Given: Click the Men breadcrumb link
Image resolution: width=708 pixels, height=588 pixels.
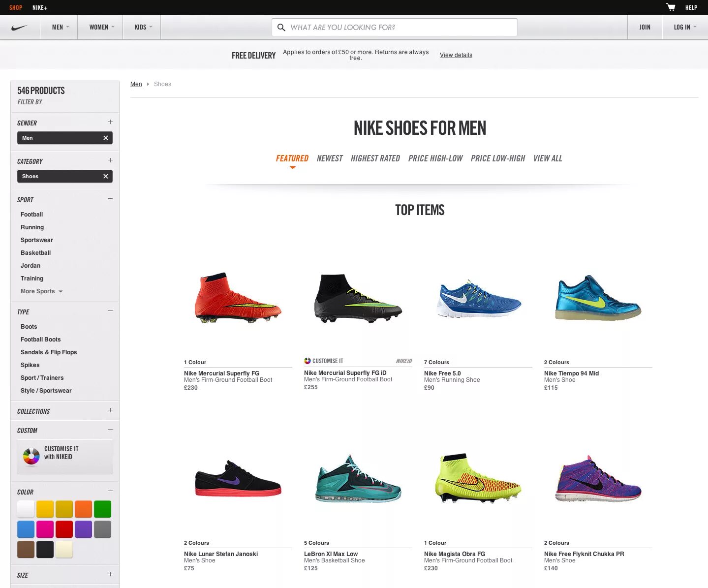Looking at the screenshot, I should coord(136,84).
